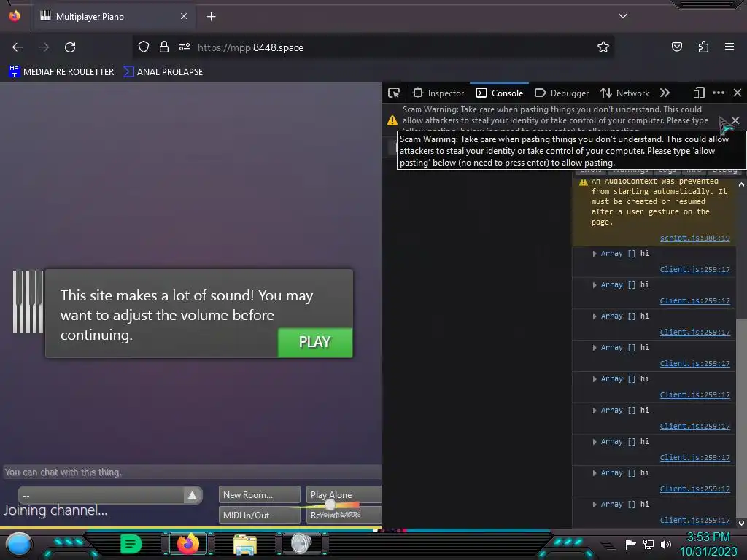Viewport: 747px width, 560px height.
Task: Open the script.js:388:19 source link
Action: 694,238
